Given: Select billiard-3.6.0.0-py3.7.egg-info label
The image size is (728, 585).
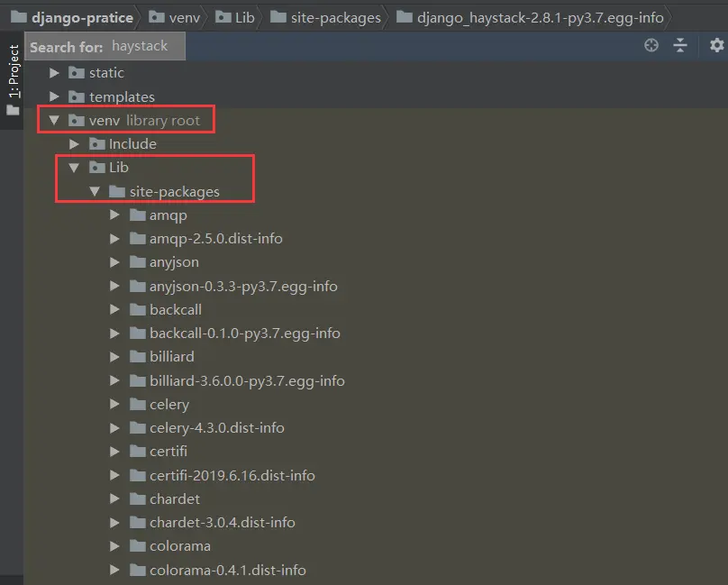Looking at the screenshot, I should pyautogui.click(x=247, y=381).
